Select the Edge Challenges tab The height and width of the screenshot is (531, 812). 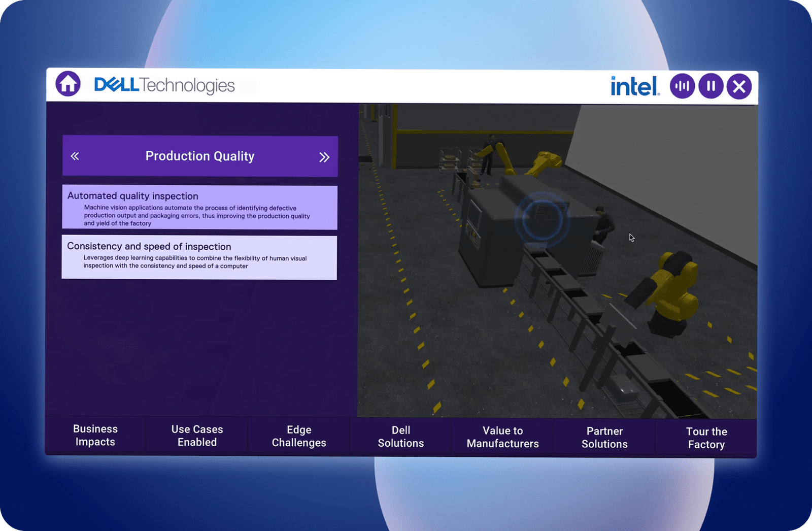point(299,436)
